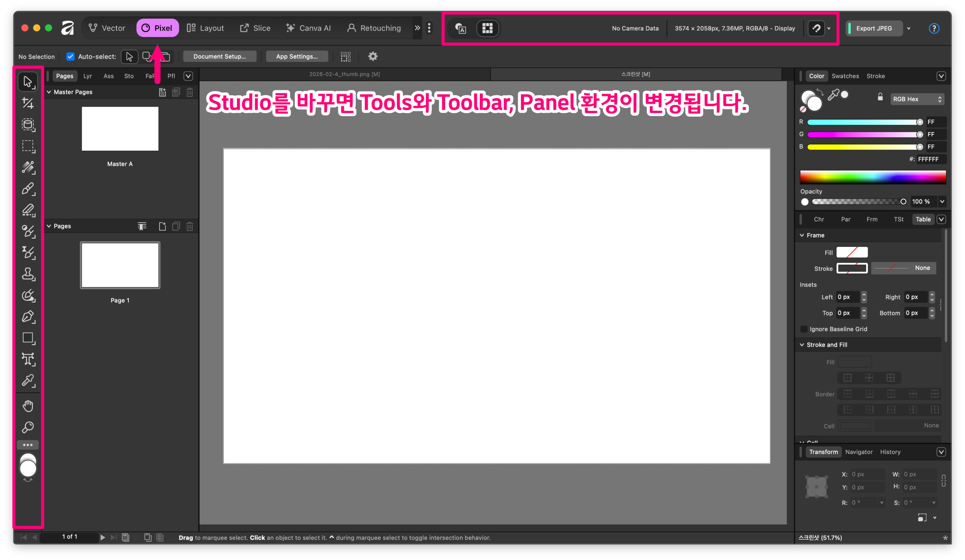Collapse the Master Pages section

[49, 92]
